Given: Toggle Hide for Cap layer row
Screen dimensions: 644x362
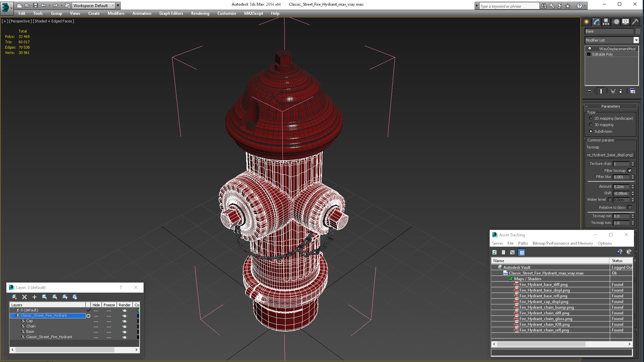Looking at the screenshot, I should click(96, 321).
